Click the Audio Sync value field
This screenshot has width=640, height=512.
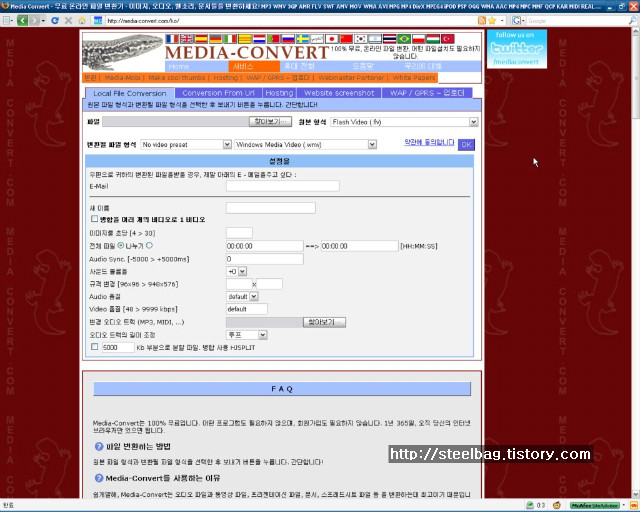pos(264,259)
